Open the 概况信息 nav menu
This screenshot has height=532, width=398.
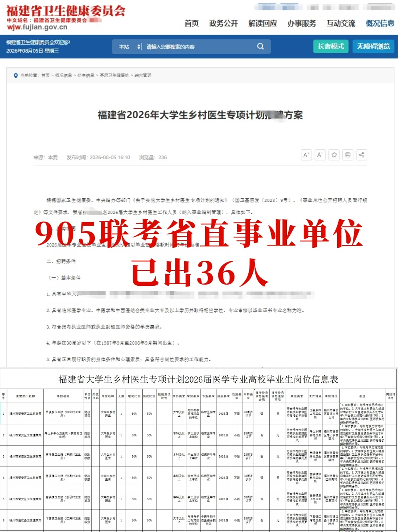point(380,23)
